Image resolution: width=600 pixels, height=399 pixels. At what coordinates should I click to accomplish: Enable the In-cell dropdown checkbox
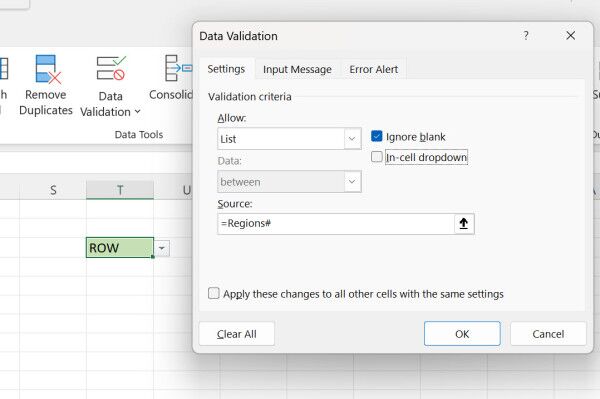pos(377,157)
